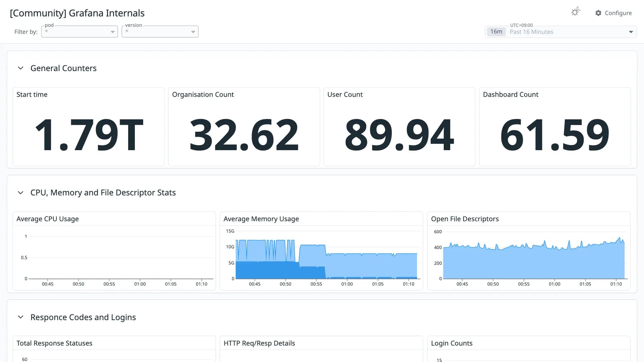Toggle the dark/light theme sun-moon icon
Viewport: 644px width, 362px height.
pos(576,12)
